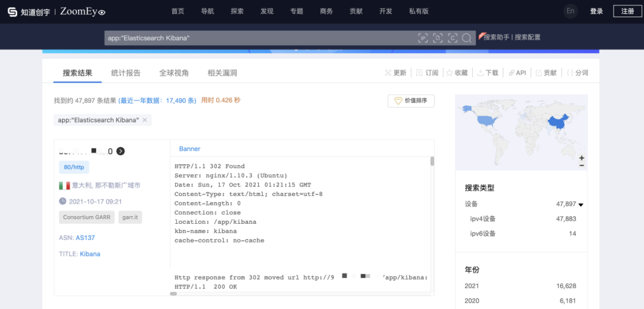
Task: Open the 探索 menu
Action: tap(237, 11)
